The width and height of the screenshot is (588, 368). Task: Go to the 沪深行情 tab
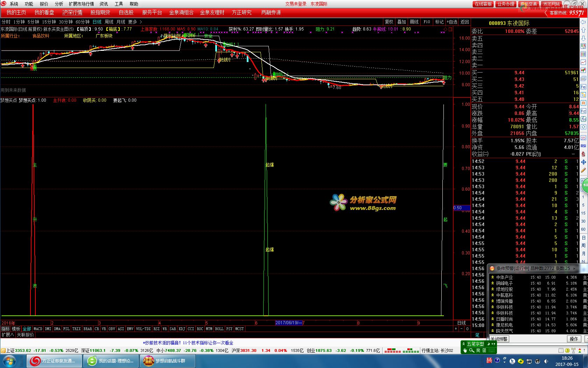(x=72, y=13)
